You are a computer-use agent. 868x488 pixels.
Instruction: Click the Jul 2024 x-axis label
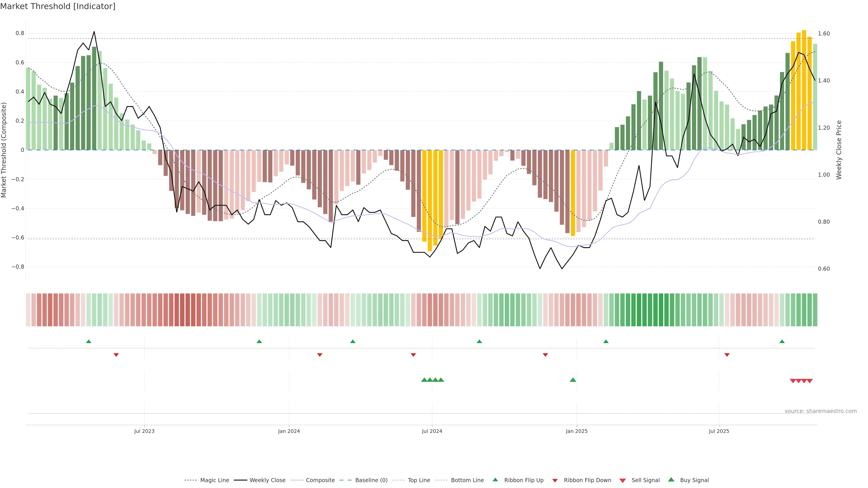(x=432, y=431)
